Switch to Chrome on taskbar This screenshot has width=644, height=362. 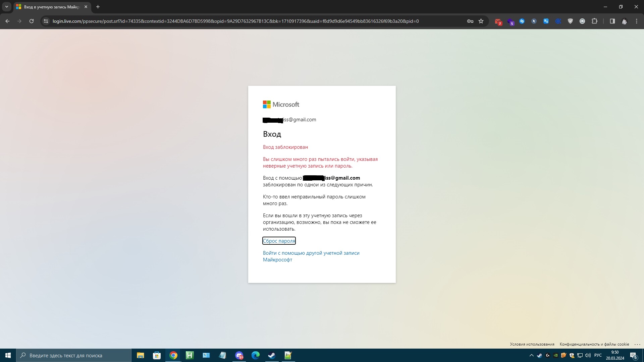(173, 355)
